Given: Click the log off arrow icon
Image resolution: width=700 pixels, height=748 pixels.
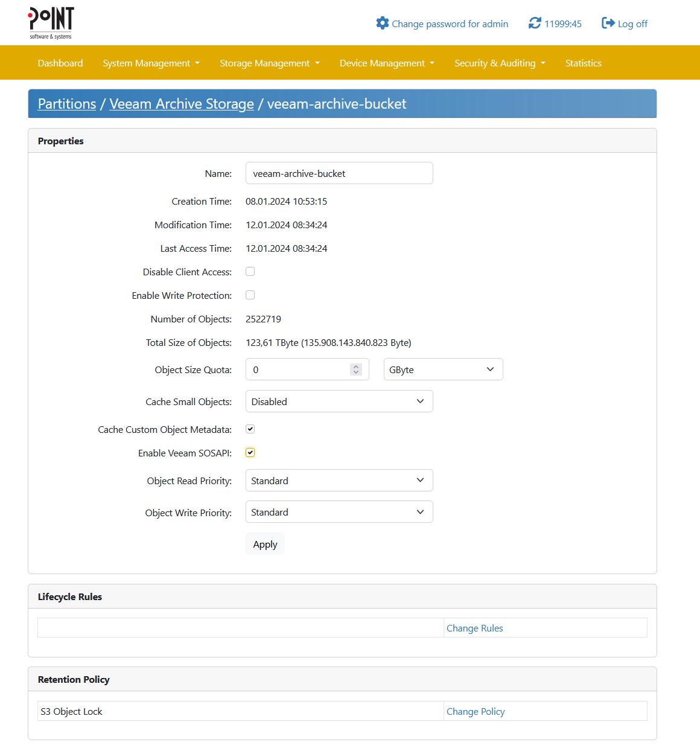Looking at the screenshot, I should [x=608, y=23].
